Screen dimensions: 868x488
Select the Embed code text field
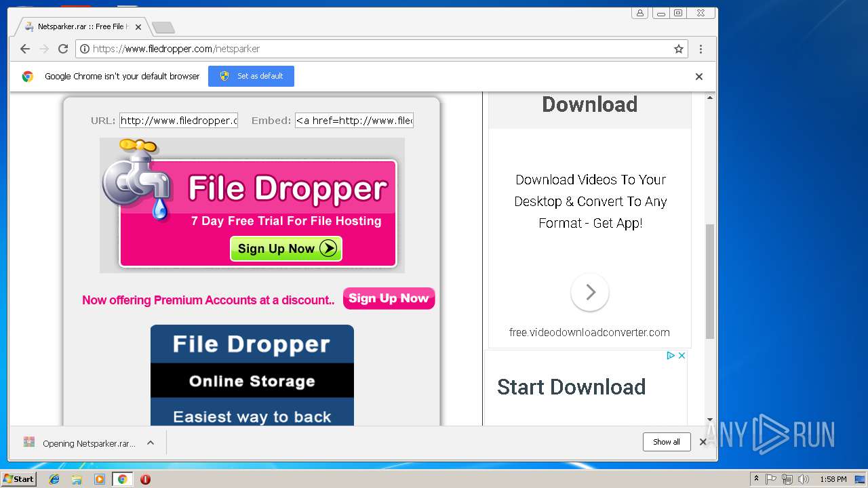pos(354,121)
